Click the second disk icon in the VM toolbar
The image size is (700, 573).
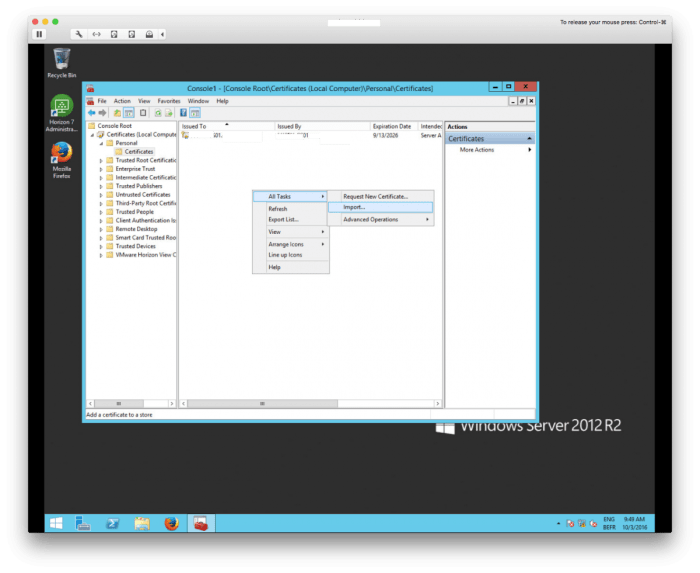pos(132,34)
